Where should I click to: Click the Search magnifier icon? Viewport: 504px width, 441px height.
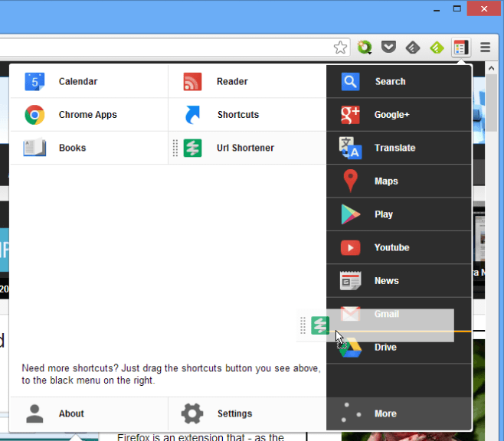[350, 82]
